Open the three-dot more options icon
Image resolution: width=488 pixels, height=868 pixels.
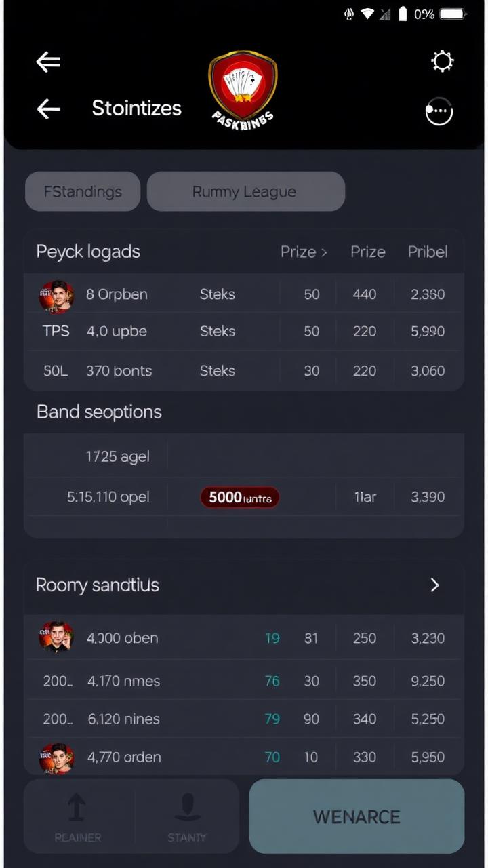point(438,111)
